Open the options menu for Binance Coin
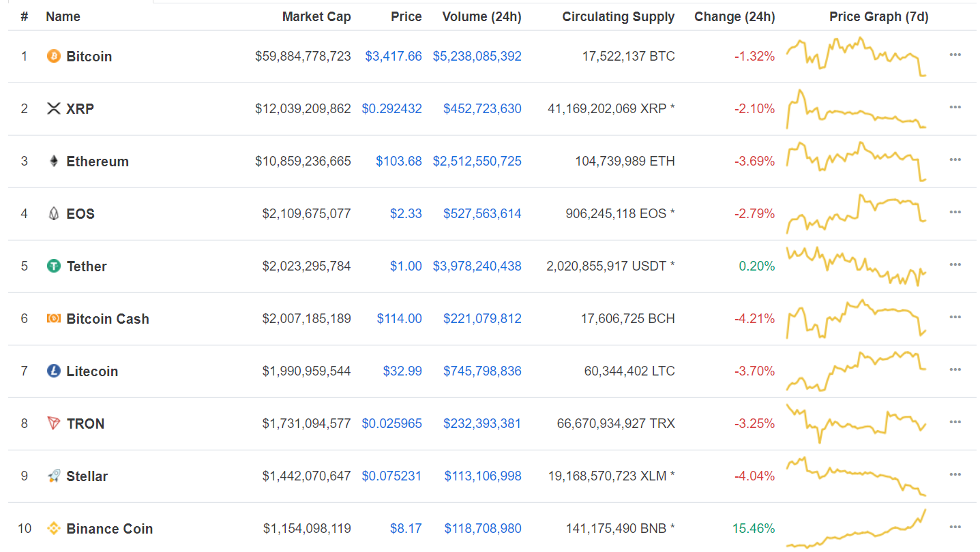Image resolution: width=980 pixels, height=552 pixels. [x=955, y=526]
